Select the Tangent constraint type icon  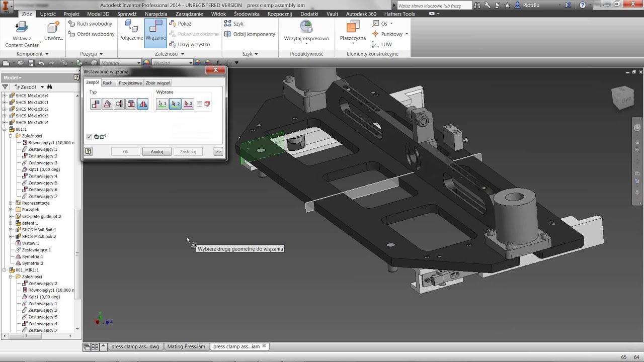click(119, 104)
